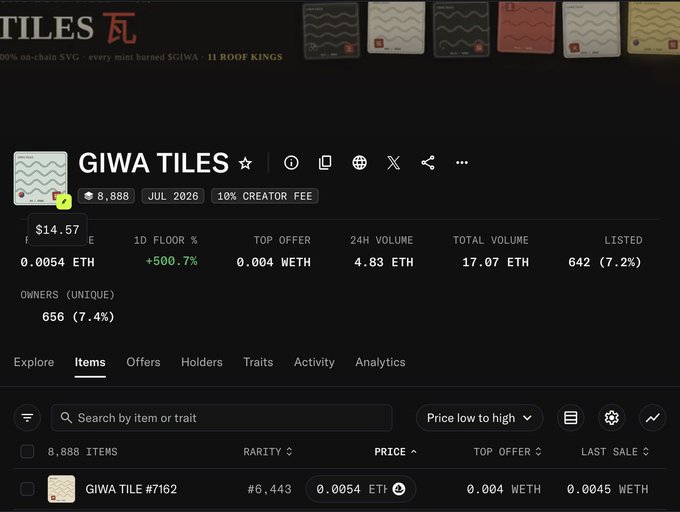
Task: Open the Offers tab
Action: click(143, 362)
